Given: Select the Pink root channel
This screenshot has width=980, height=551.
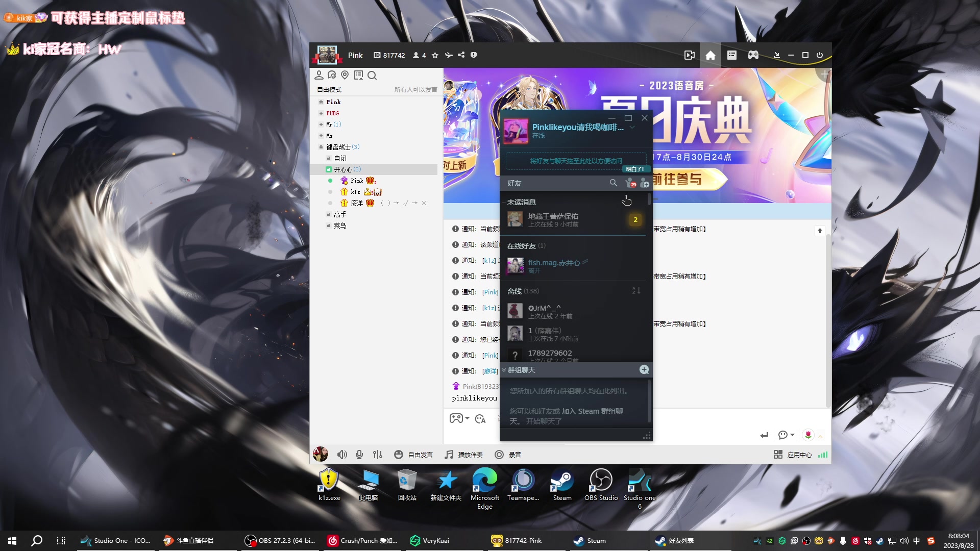Looking at the screenshot, I should coord(333,102).
